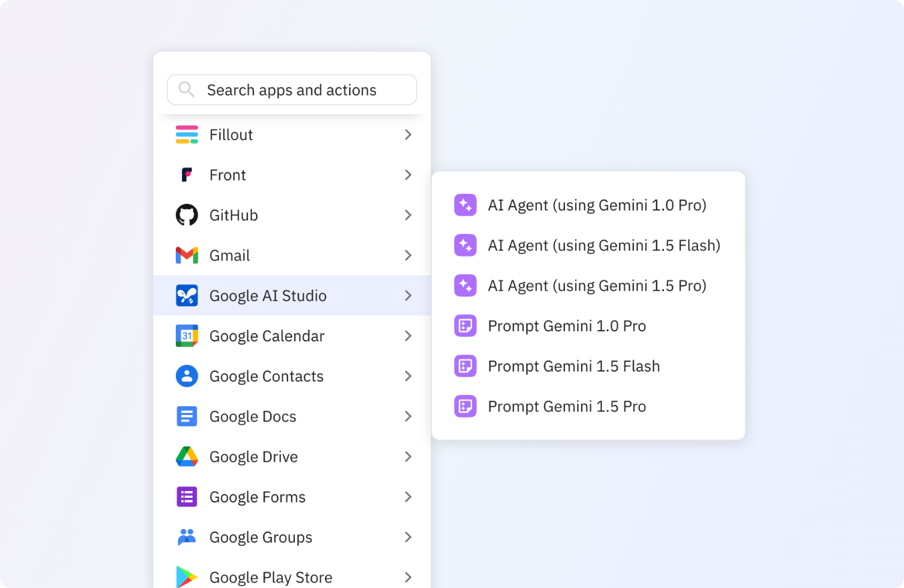Expand the Google Forms chevron
This screenshot has height=588, width=904.
point(408,496)
